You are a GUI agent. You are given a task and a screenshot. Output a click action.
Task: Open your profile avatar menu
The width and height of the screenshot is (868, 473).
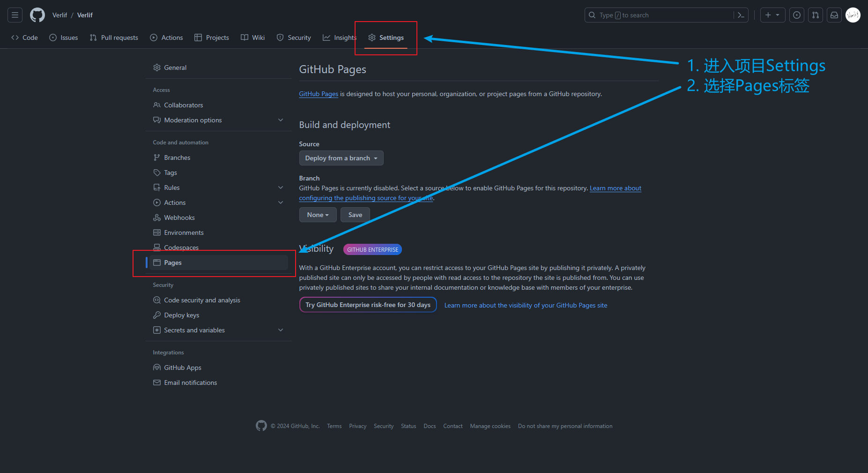click(x=853, y=15)
